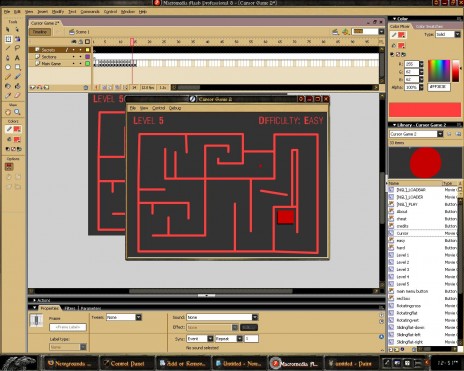
Task: Toggle outline-all-layers square column header
Action: pyautogui.click(x=87, y=42)
